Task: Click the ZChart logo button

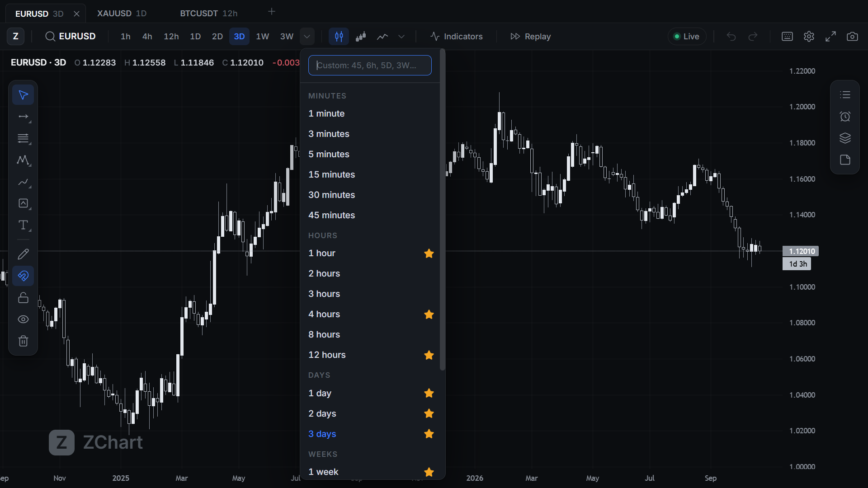Action: [x=15, y=36]
